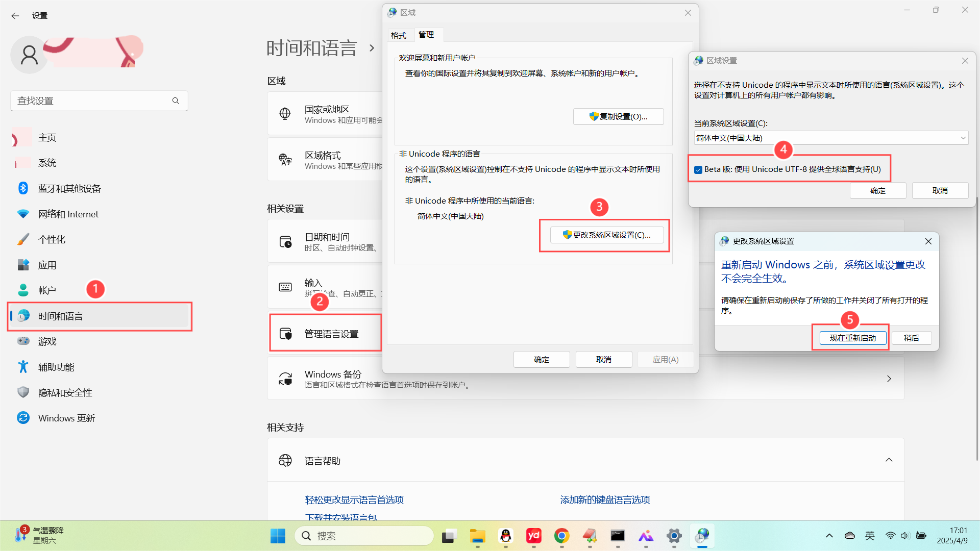Enable Beta: Unicode UTF-8 global language support
The height and width of the screenshot is (551, 980).
[x=698, y=169]
